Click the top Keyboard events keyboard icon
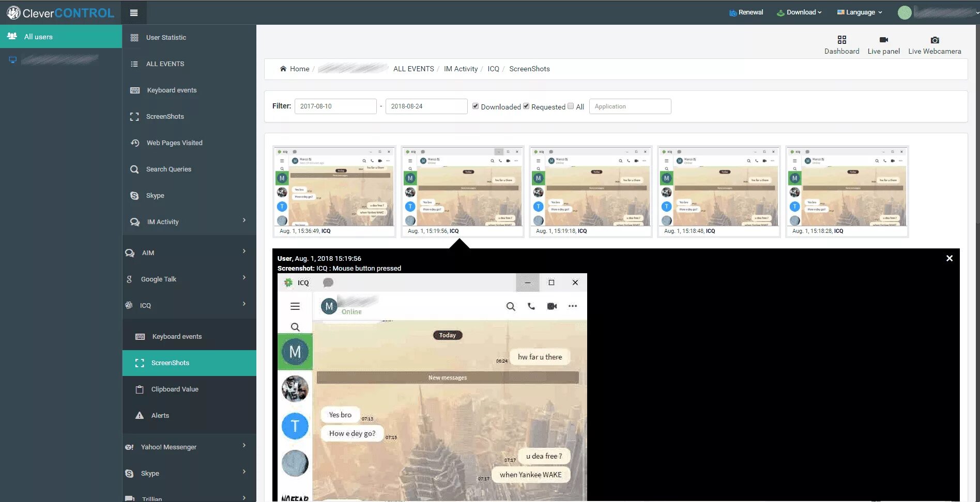This screenshot has width=980, height=502. [x=135, y=90]
